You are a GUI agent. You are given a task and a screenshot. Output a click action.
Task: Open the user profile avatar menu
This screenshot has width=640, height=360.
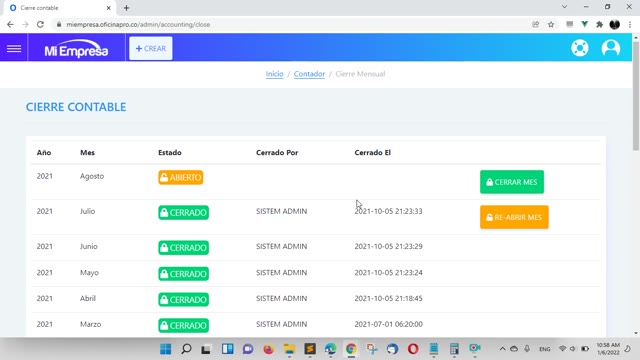point(611,48)
